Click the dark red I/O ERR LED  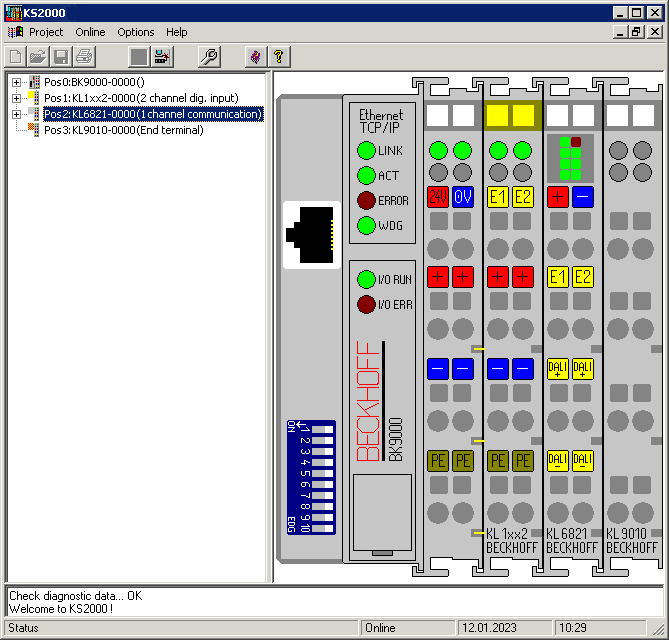pos(366,305)
